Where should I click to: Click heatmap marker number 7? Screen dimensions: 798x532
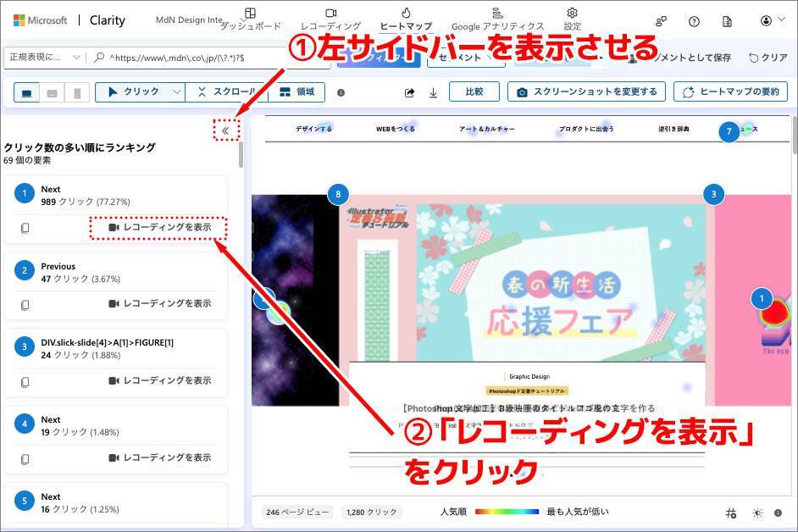click(x=729, y=132)
